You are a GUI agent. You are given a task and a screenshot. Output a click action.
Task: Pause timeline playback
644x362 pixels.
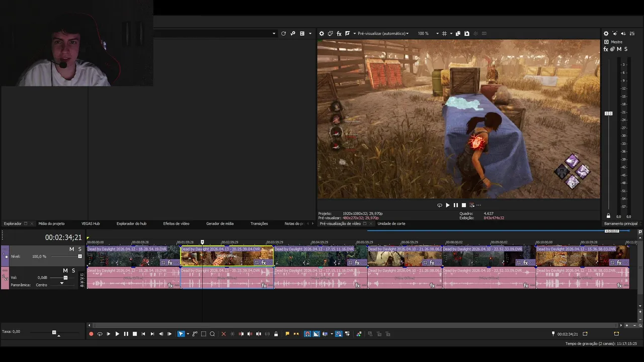pyautogui.click(x=126, y=334)
